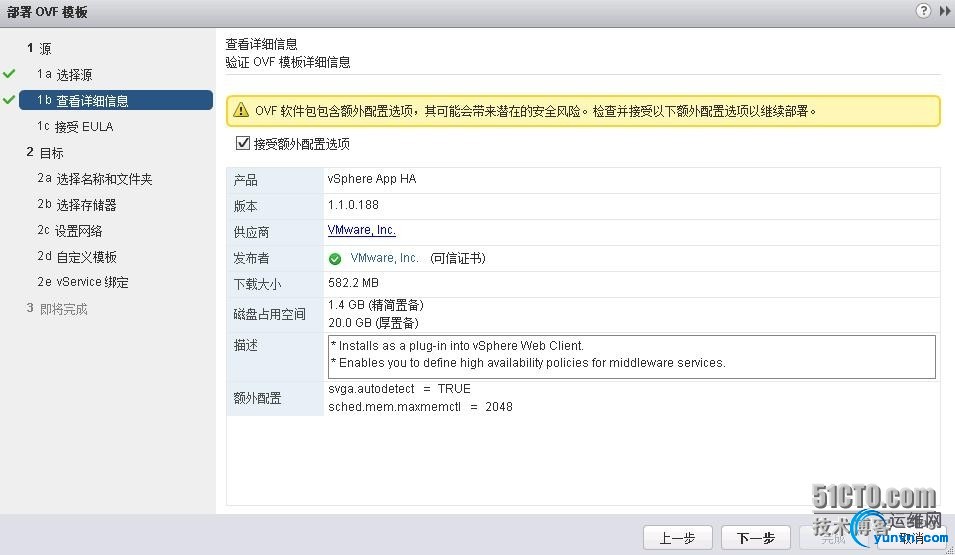
Task: Open the help question mark icon
Action: (923, 10)
